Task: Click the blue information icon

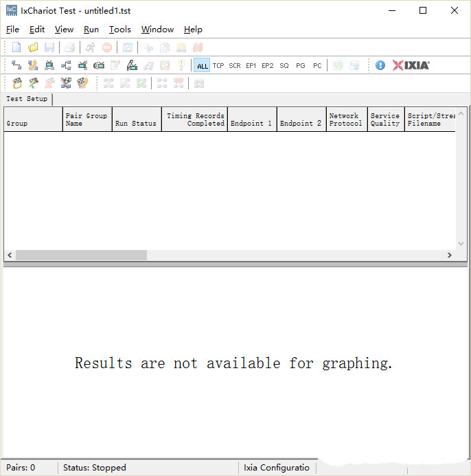Action: (x=380, y=65)
